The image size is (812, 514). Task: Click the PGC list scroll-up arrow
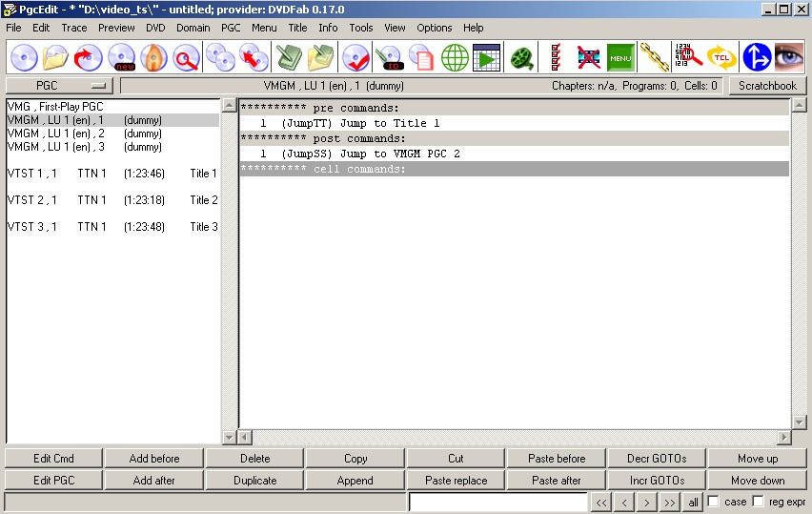(230, 105)
